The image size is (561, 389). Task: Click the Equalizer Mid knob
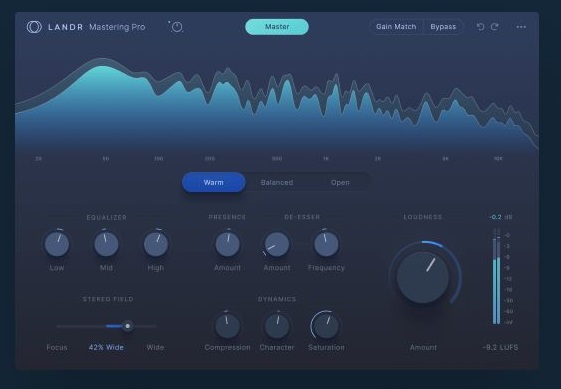coord(106,244)
